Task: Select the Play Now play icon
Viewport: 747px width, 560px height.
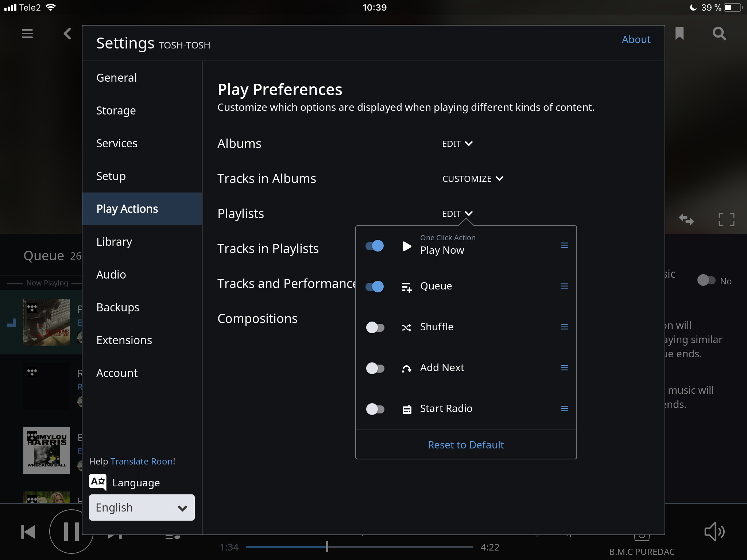Action: 406,246
